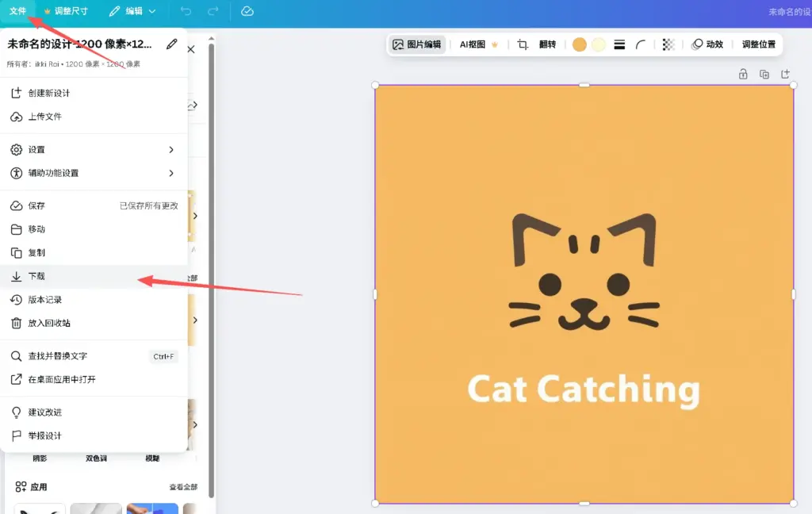Expand the 辅助功能设置 submenu

94,173
